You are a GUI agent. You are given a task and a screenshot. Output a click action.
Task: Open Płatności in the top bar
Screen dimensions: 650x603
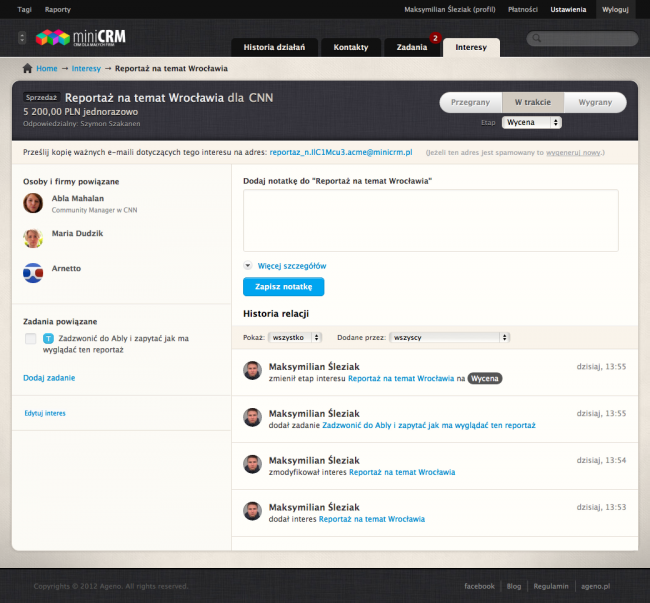click(x=523, y=10)
